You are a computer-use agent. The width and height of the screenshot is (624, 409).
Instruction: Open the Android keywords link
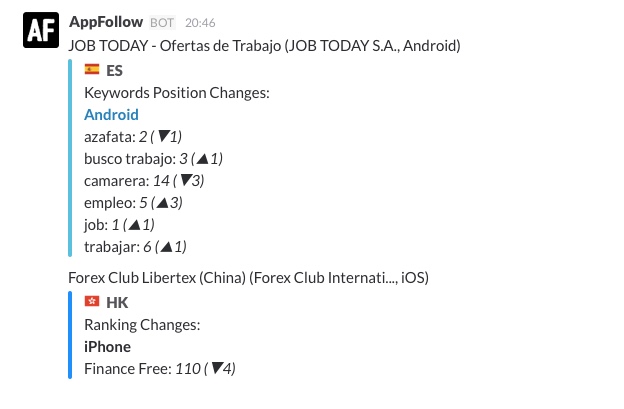111,114
